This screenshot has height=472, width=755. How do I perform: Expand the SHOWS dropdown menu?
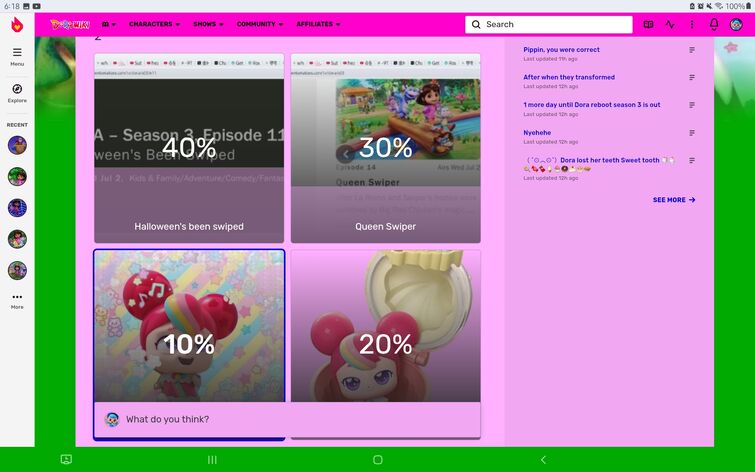pyautogui.click(x=208, y=24)
